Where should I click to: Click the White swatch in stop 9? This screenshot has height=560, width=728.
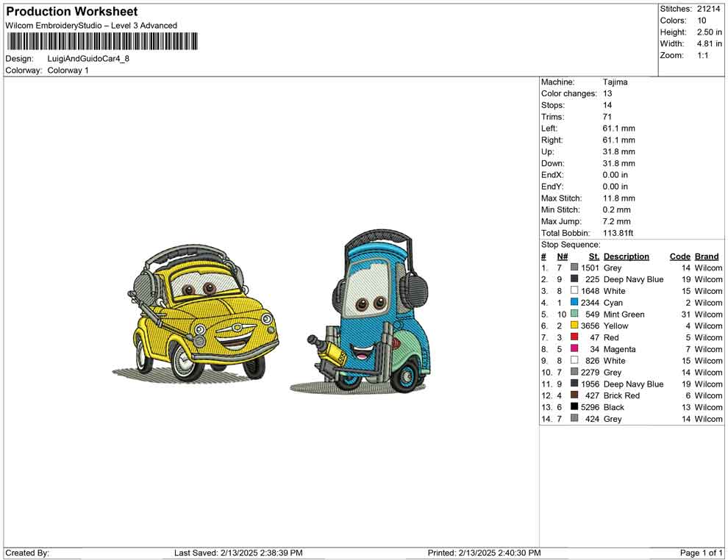click(574, 360)
